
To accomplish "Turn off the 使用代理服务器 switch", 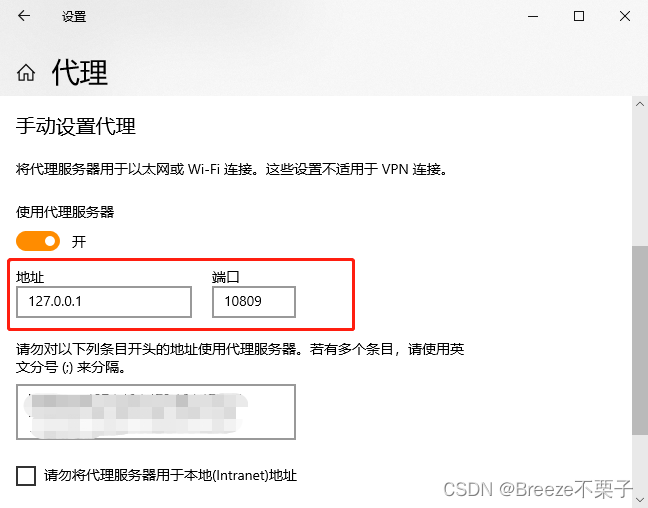I will pos(38,241).
